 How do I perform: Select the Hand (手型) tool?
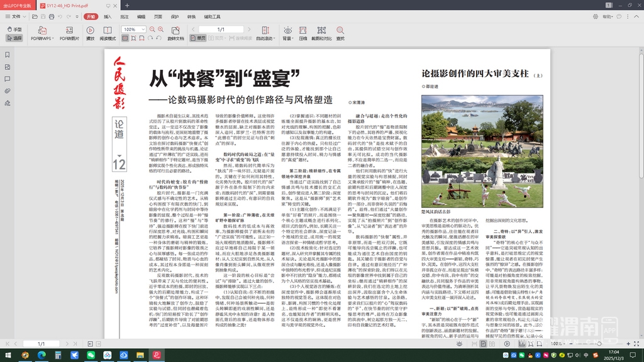(14, 30)
